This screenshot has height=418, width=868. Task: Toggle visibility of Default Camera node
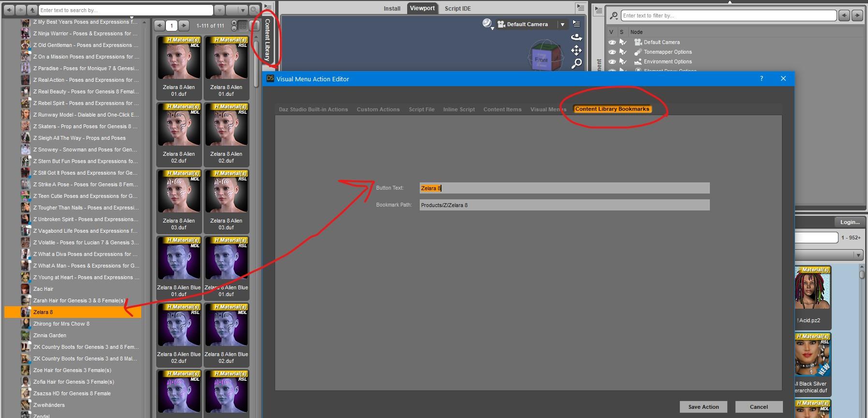coord(612,42)
